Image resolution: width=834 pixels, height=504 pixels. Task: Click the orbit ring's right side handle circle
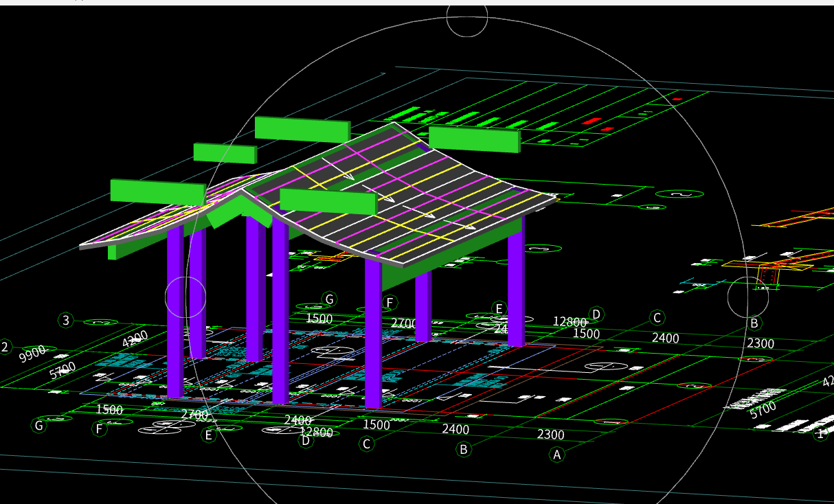point(748,297)
